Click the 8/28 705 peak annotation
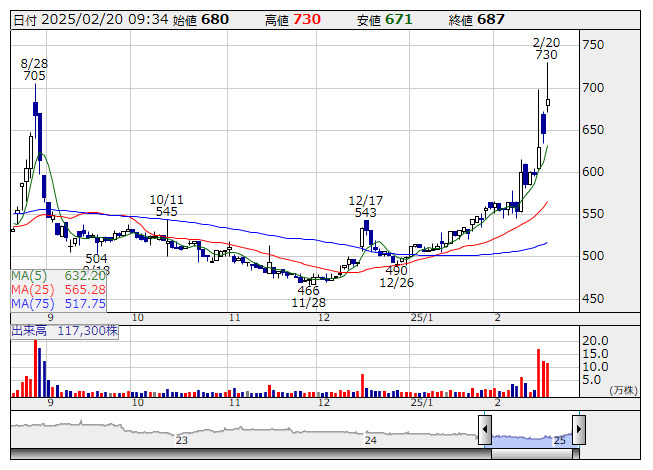 (34, 69)
